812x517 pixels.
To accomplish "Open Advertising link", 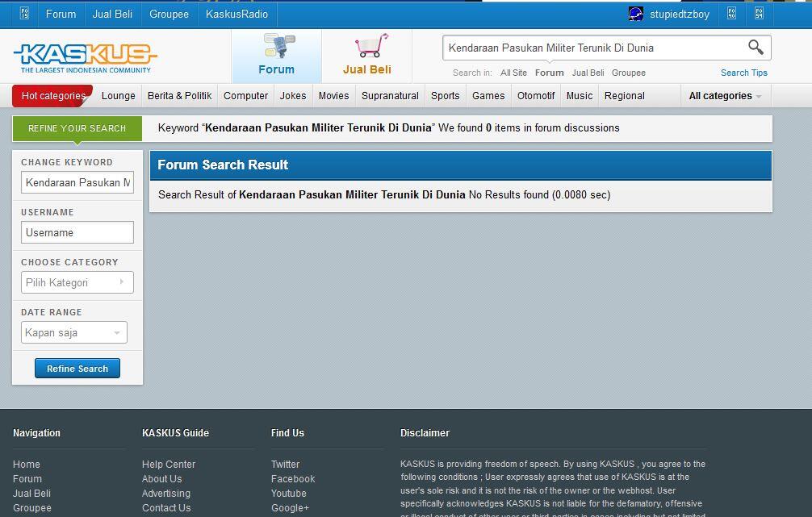I will tap(166, 493).
